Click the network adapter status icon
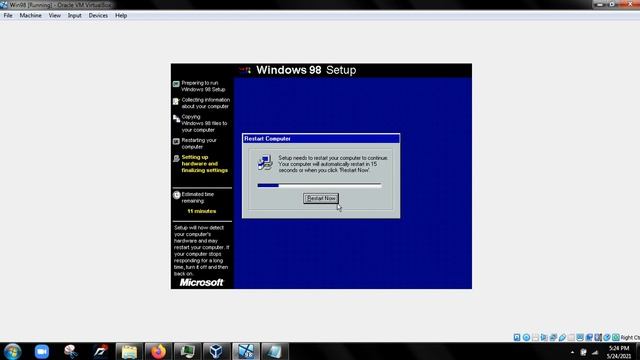 point(553,338)
